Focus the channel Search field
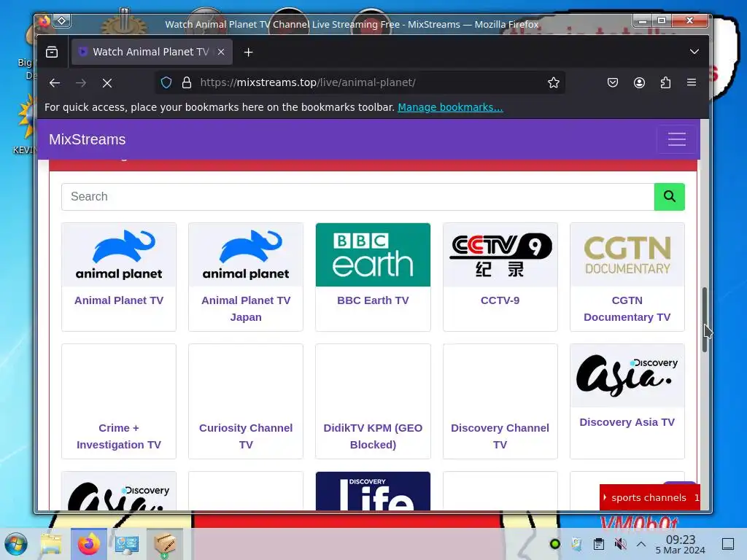 [357, 197]
